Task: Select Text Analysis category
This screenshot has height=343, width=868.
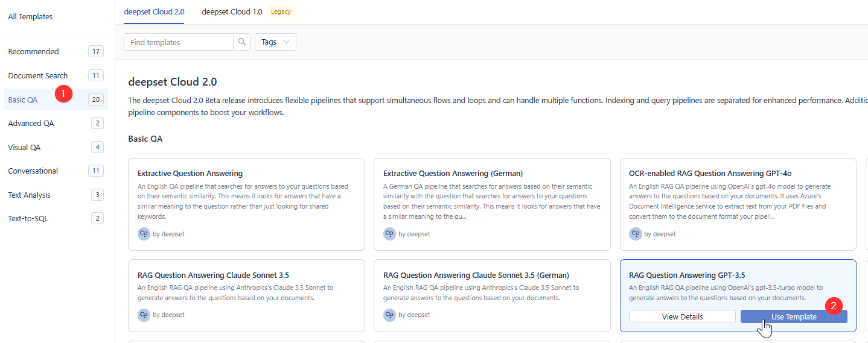Action: [x=29, y=195]
